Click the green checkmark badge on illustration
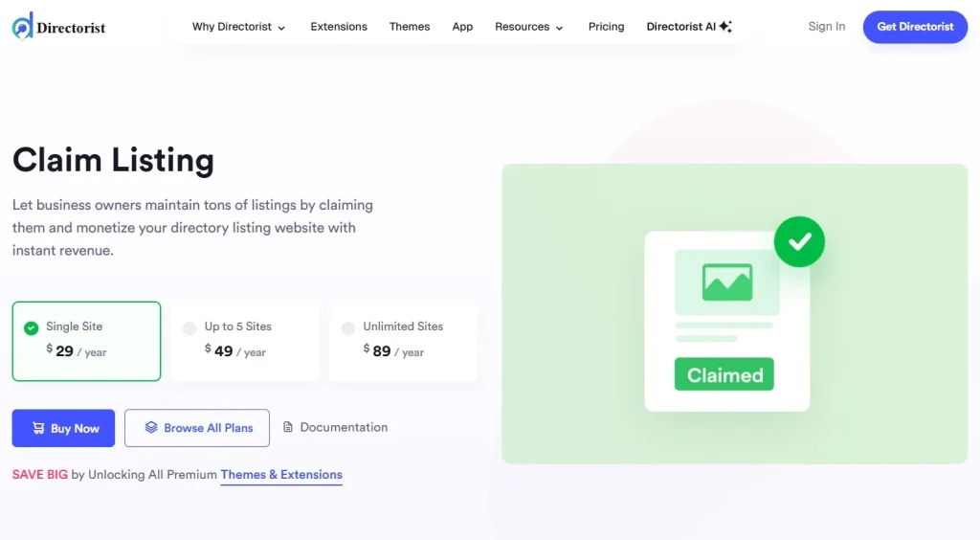980x540 pixels. [799, 242]
